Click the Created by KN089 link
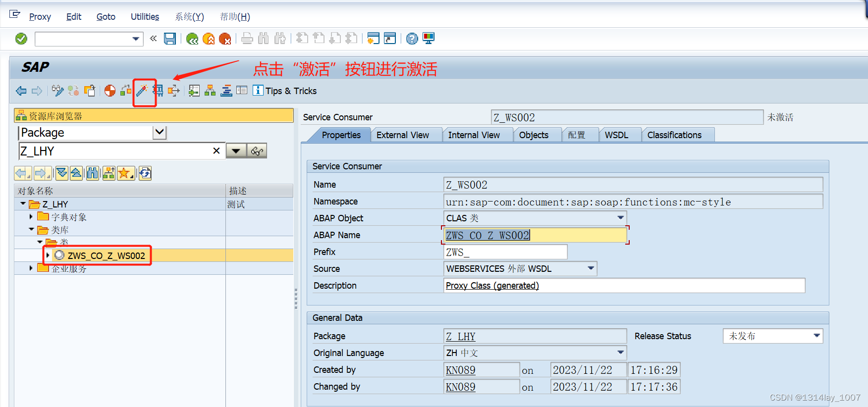This screenshot has width=868, height=407. [x=460, y=370]
